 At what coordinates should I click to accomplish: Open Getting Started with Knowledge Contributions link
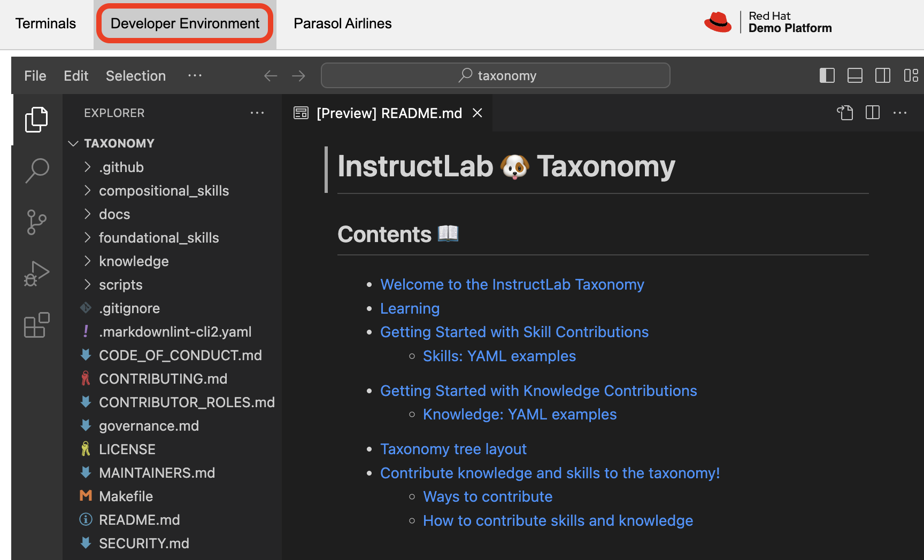[x=538, y=391]
